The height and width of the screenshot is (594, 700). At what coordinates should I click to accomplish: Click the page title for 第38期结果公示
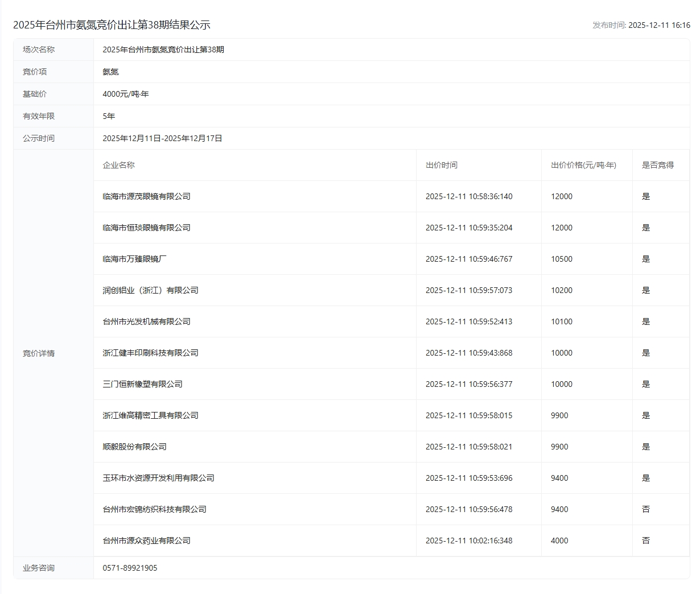coord(112,25)
